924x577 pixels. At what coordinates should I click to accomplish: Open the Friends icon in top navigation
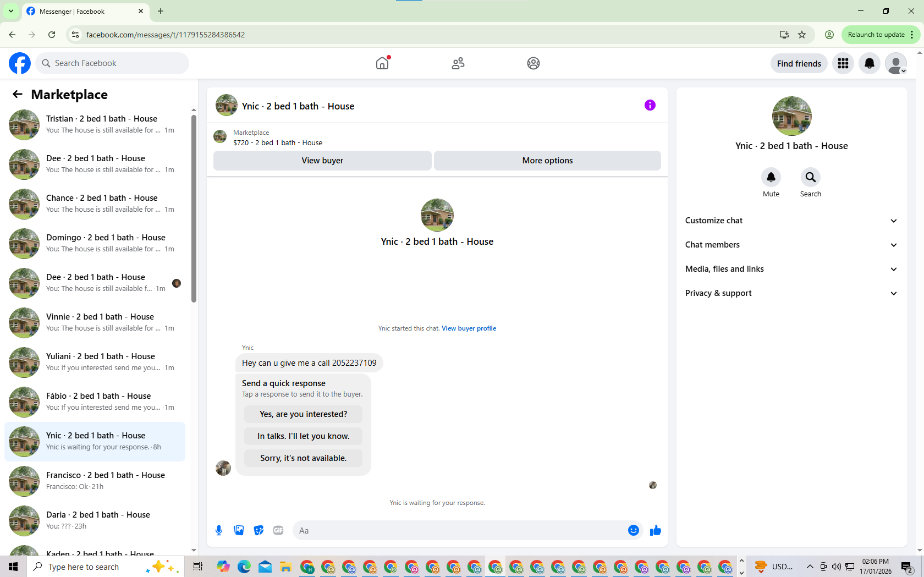pos(458,63)
